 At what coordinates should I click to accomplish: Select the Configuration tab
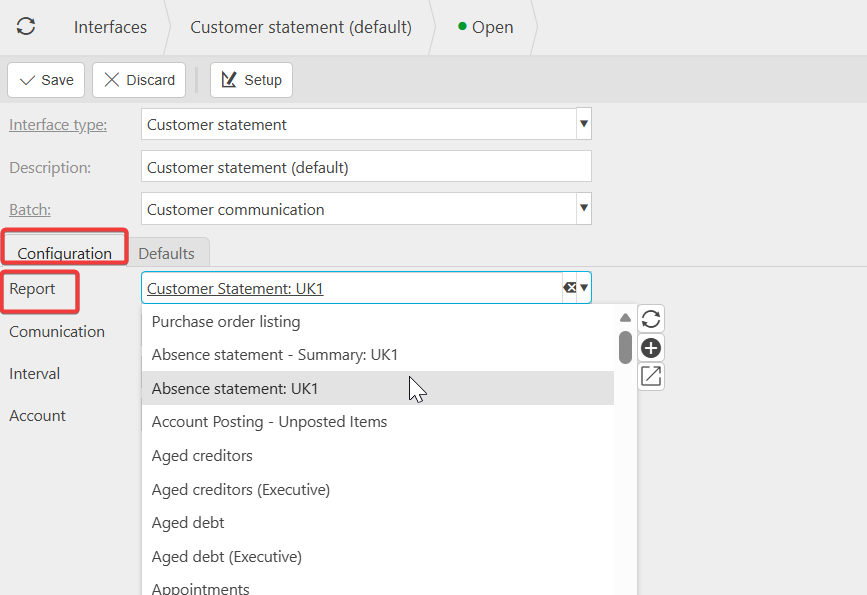(x=65, y=253)
